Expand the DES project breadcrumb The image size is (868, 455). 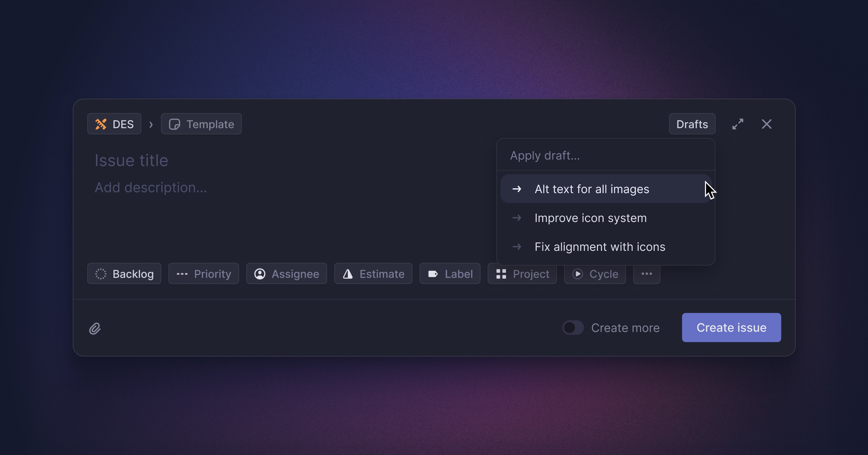coord(114,124)
